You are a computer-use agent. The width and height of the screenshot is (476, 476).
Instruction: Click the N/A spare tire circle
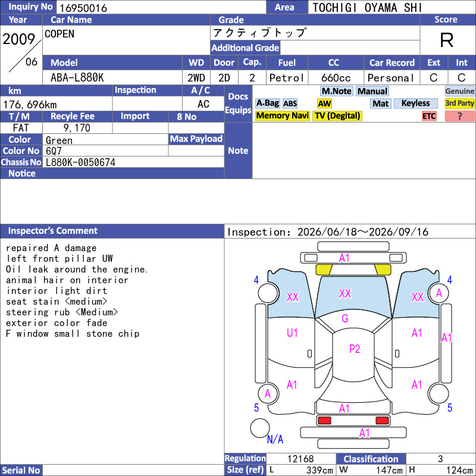coord(260,428)
